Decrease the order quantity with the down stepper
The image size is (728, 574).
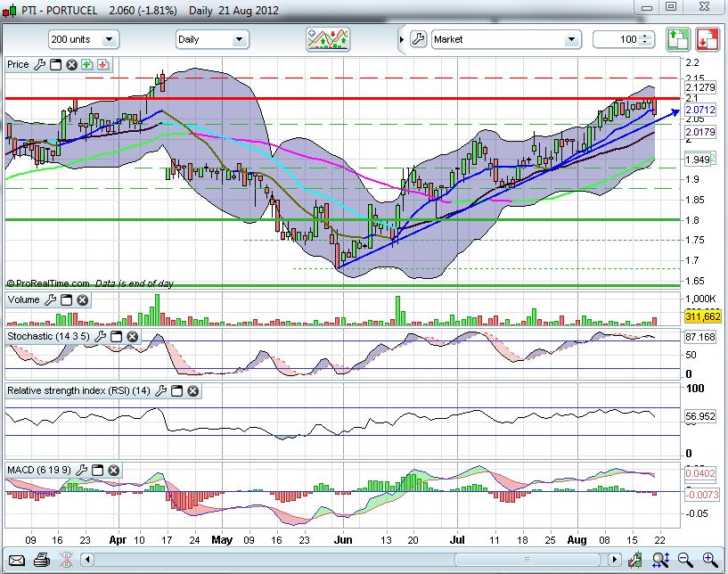(x=644, y=43)
